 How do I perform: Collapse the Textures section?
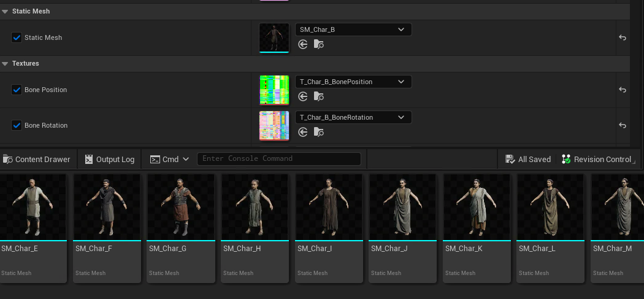tap(6, 63)
